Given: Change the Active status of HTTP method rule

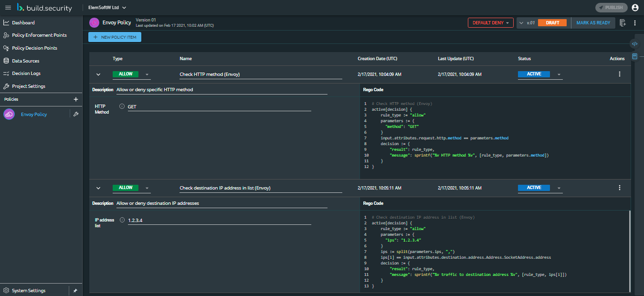Looking at the screenshot, I should click(540, 74).
